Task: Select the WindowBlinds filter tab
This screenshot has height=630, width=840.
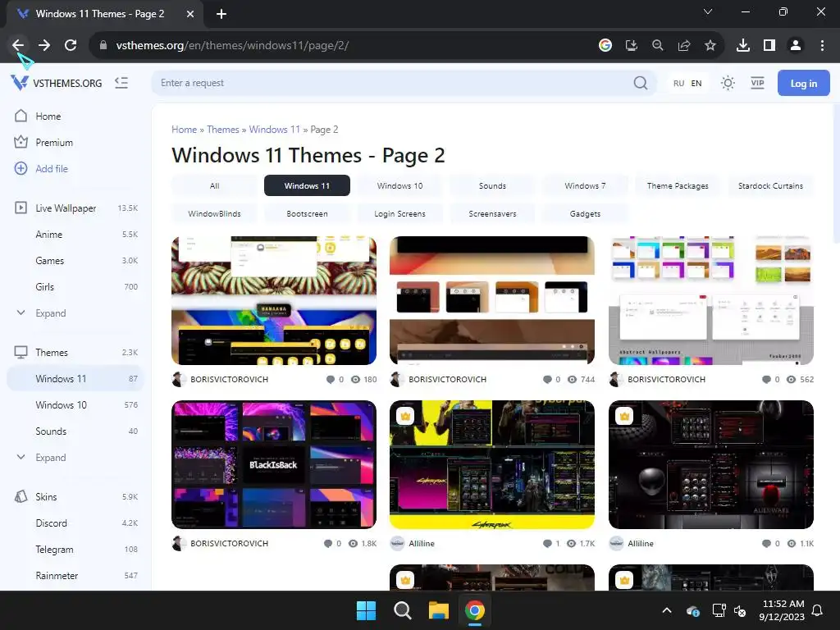Action: (x=214, y=213)
